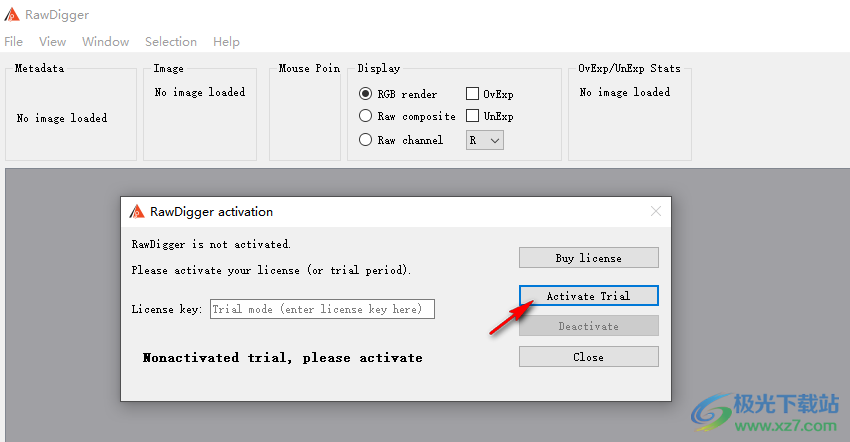The width and height of the screenshot is (850, 442).
Task: Click 'No image loaded' in the Image panel
Action: [199, 92]
